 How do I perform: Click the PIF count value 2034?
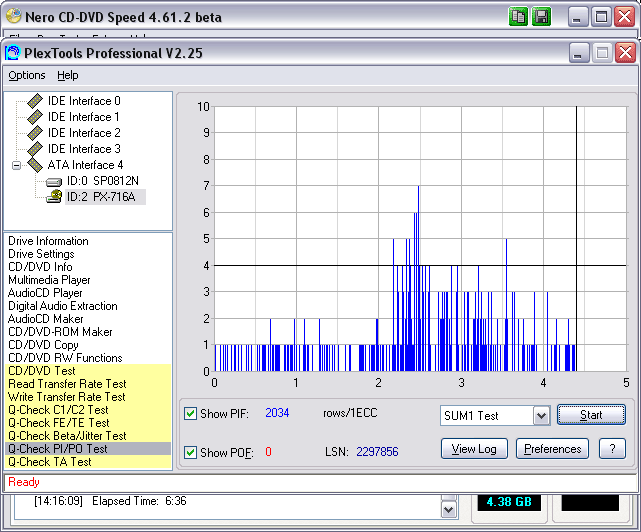[277, 413]
